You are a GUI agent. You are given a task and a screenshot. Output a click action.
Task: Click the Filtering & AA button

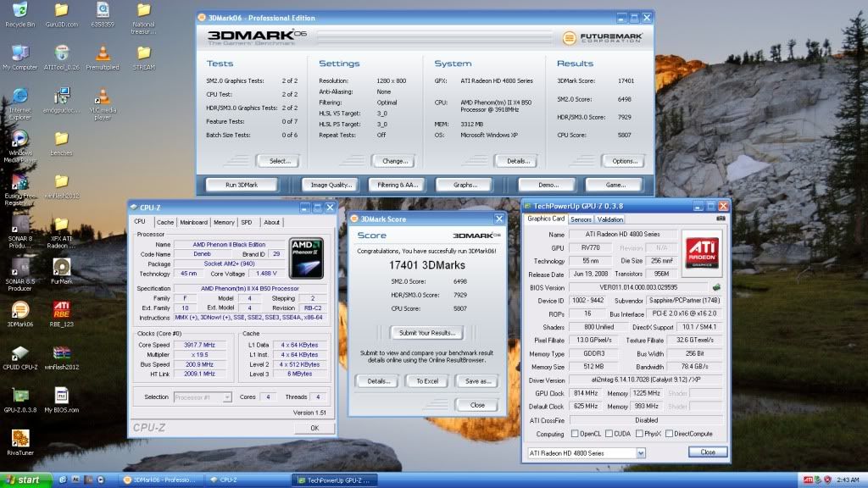[x=398, y=185]
